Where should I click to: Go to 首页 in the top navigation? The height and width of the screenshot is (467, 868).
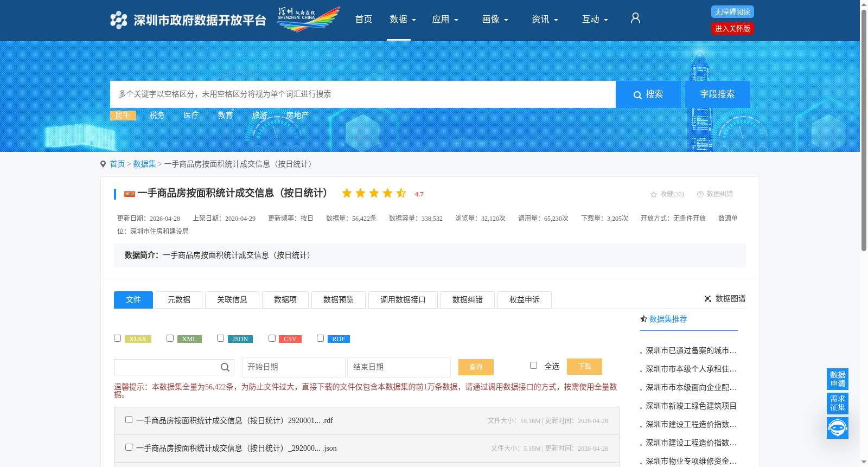coord(363,20)
